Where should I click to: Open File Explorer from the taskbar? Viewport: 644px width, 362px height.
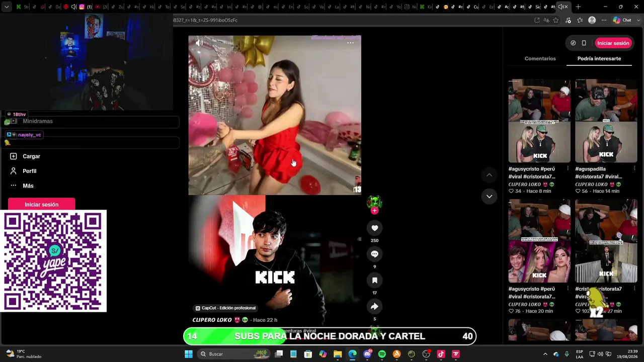tap(338, 354)
